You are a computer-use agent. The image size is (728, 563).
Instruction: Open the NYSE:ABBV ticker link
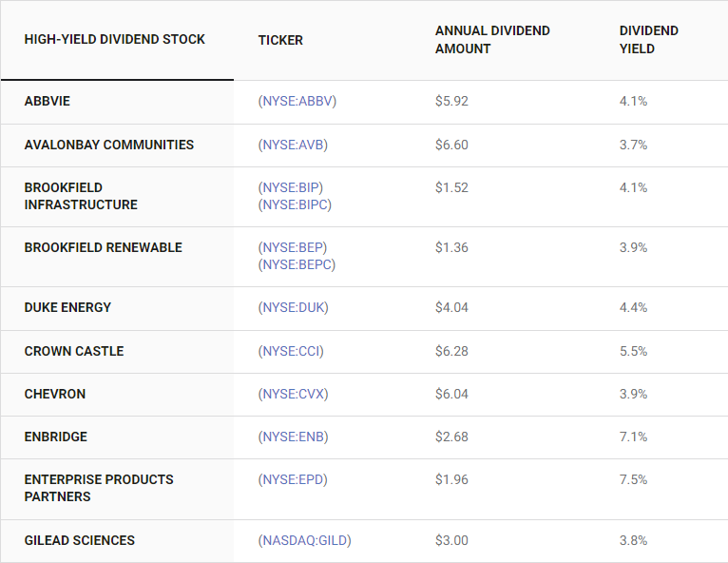299,101
